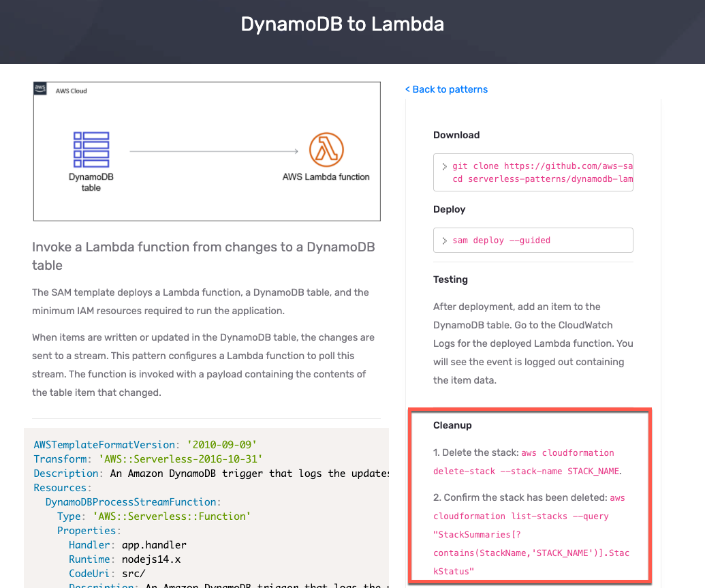Click the Testing section heading
This screenshot has height=588, width=705.
[450, 279]
